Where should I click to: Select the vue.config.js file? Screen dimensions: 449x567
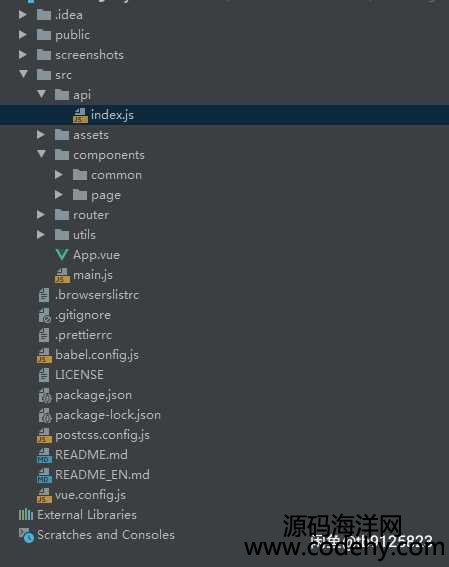tap(91, 495)
